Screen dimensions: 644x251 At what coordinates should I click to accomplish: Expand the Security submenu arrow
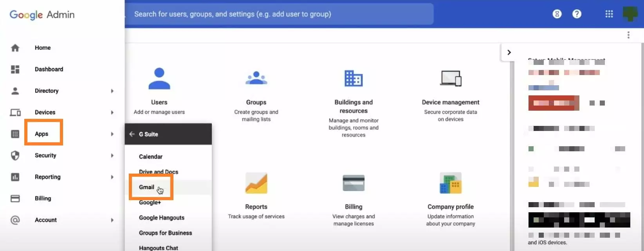[x=112, y=156]
